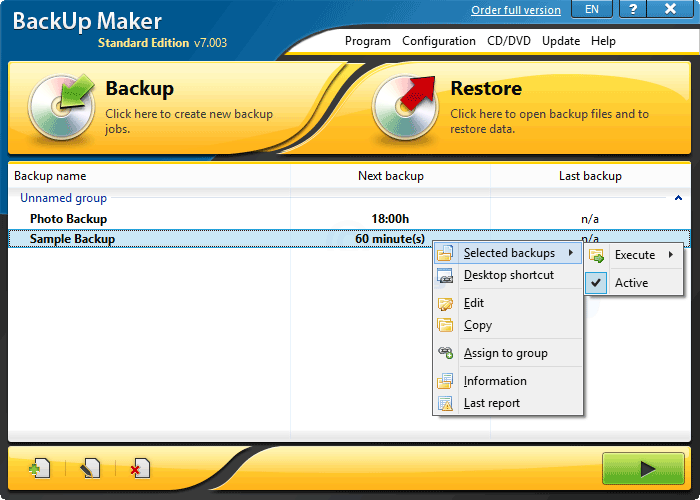The width and height of the screenshot is (700, 500).
Task: Open the CD/DVD menu
Action: 509,41
